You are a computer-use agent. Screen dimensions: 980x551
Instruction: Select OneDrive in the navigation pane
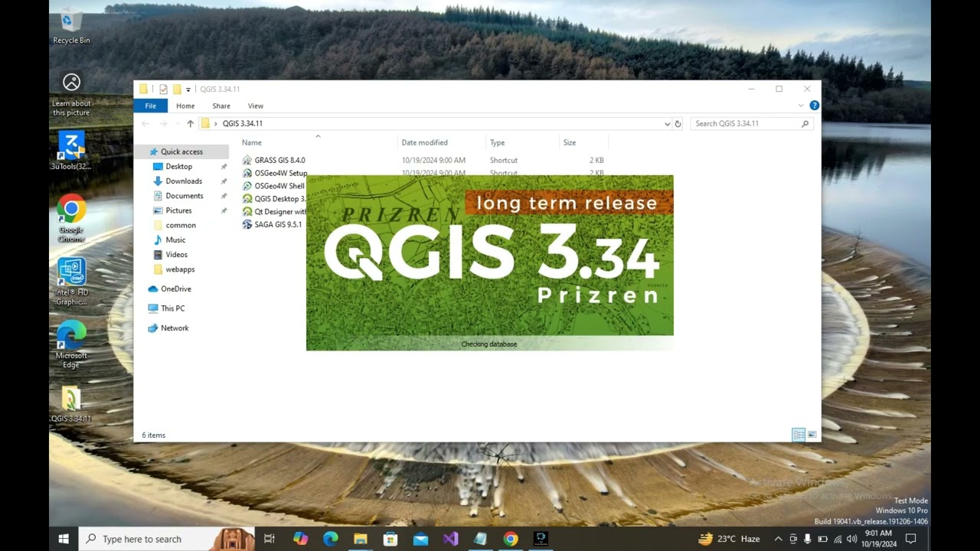point(175,289)
